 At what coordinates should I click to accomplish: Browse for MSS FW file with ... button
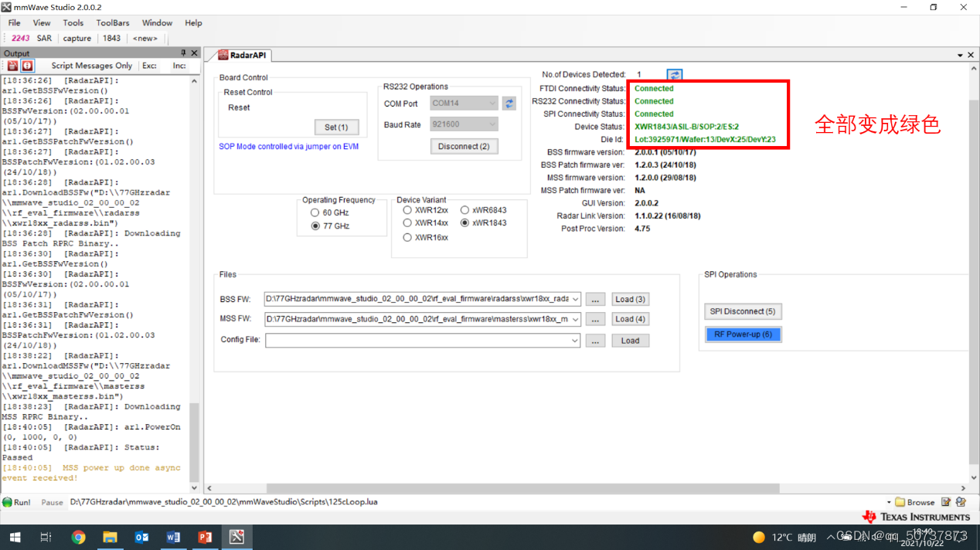coord(595,319)
